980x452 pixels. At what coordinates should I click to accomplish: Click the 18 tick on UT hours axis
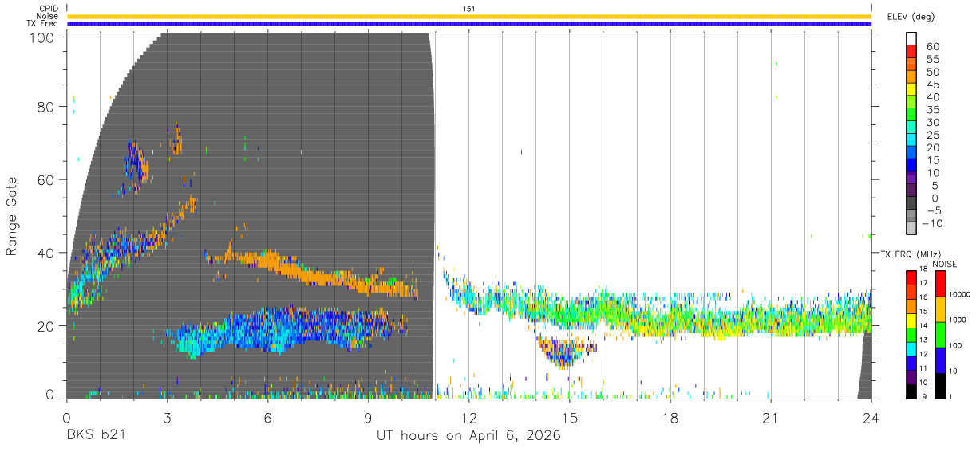coord(670,417)
